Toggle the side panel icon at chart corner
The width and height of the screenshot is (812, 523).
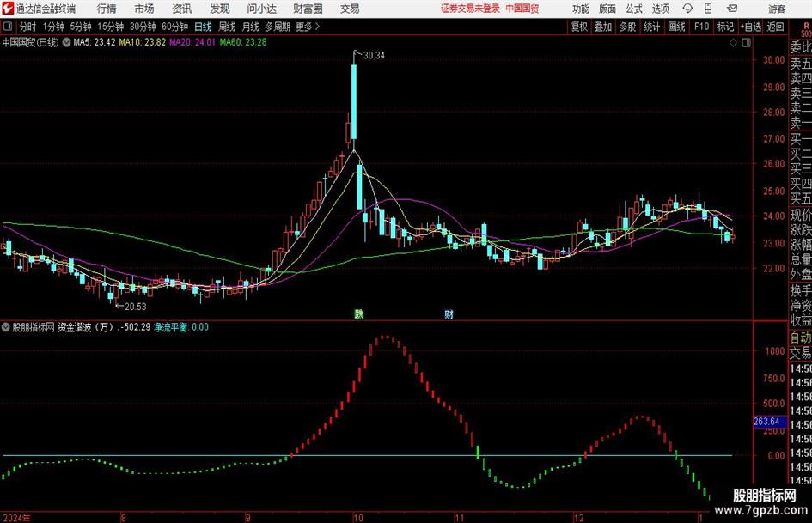pos(746,43)
